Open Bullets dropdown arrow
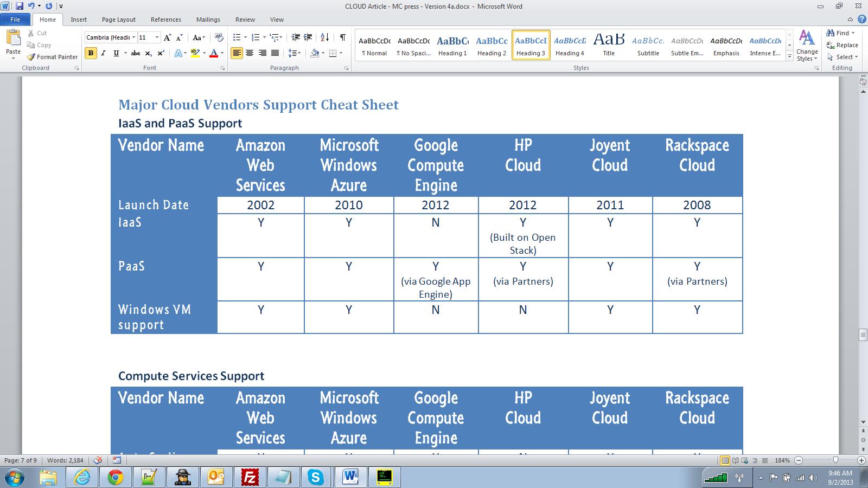This screenshot has height=488, width=868. 245,37
